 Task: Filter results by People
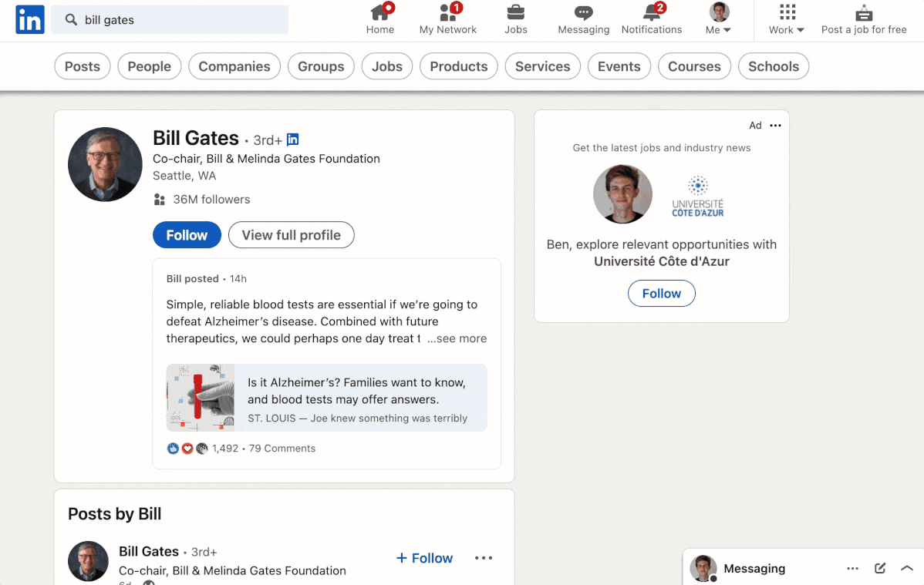(149, 66)
